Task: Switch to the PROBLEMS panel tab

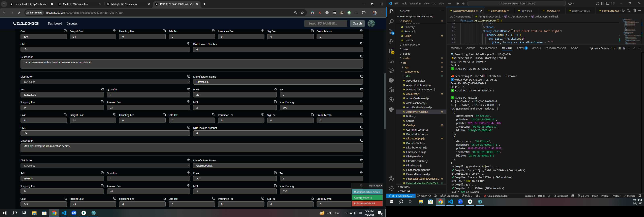Action: [x=456, y=48]
